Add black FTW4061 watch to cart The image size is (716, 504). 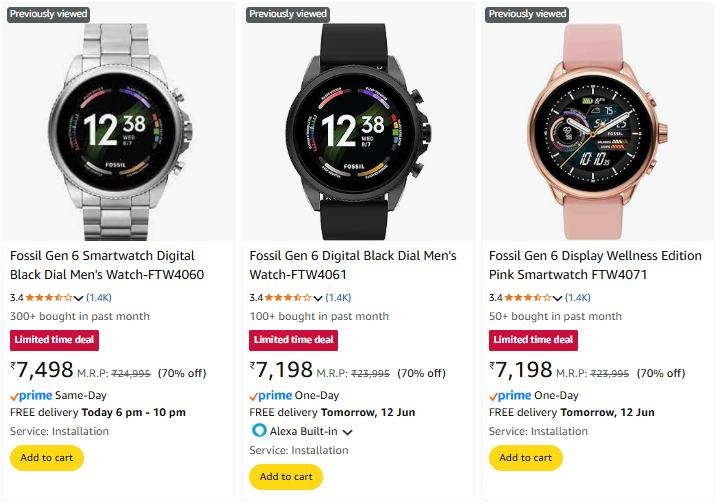[286, 477]
